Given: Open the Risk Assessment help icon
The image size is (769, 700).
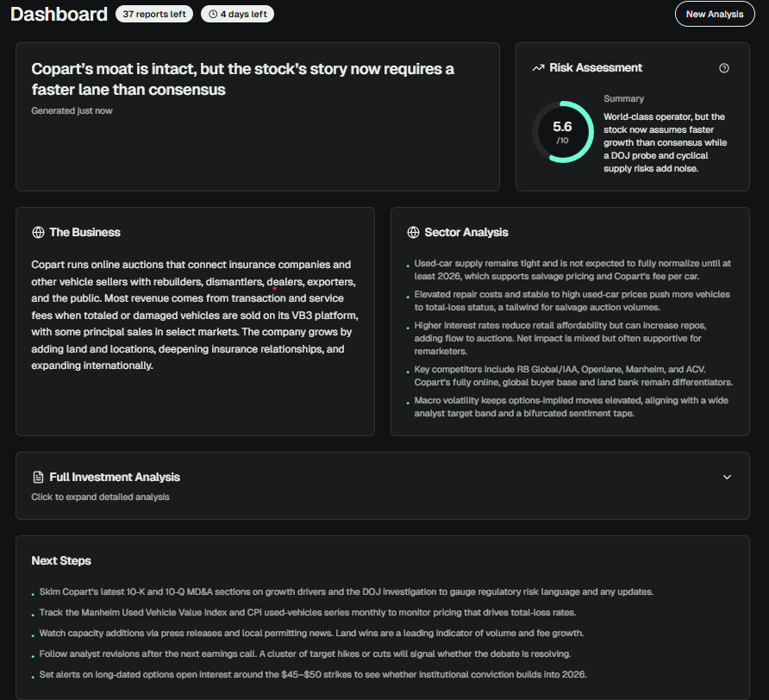Looking at the screenshot, I should point(724,68).
